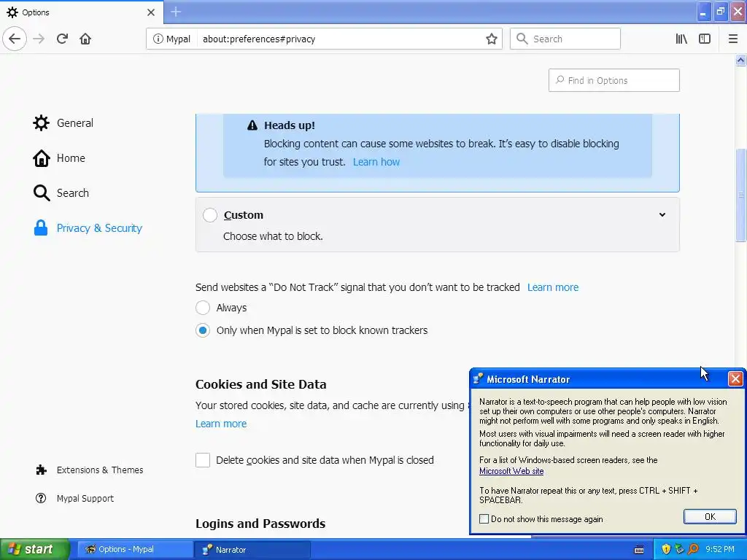747x560 pixels.
Task: Open the home page via house icon
Action: [x=85, y=39]
